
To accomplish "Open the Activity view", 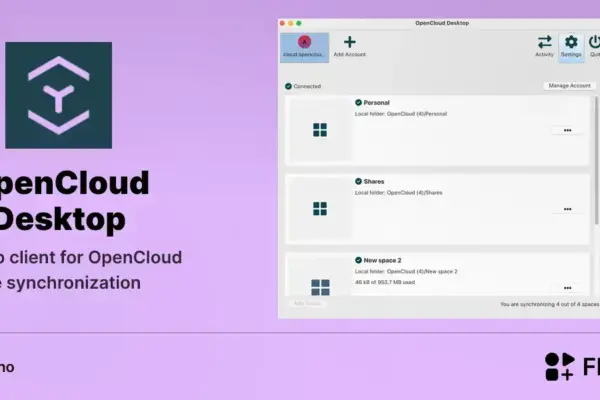I will pos(545,46).
